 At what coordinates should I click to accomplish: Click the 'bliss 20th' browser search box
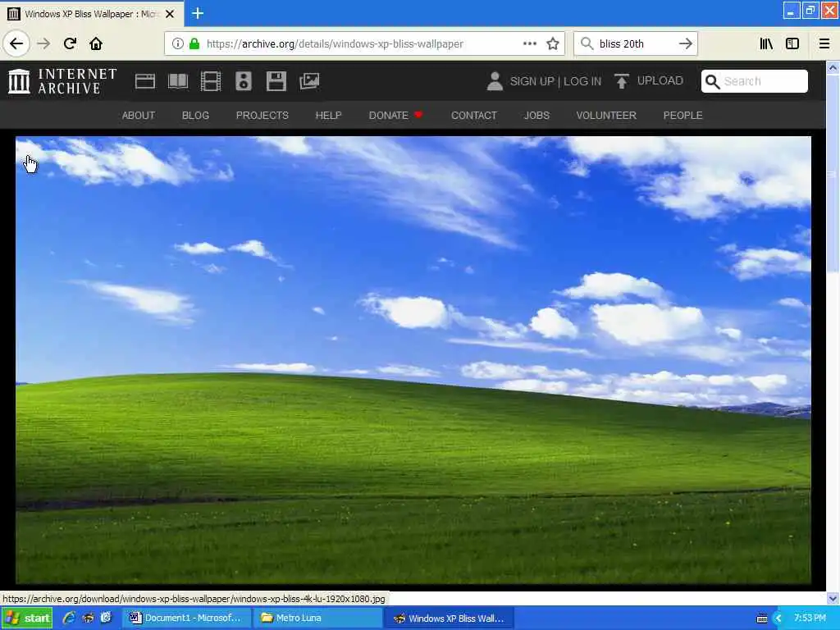pyautogui.click(x=637, y=44)
